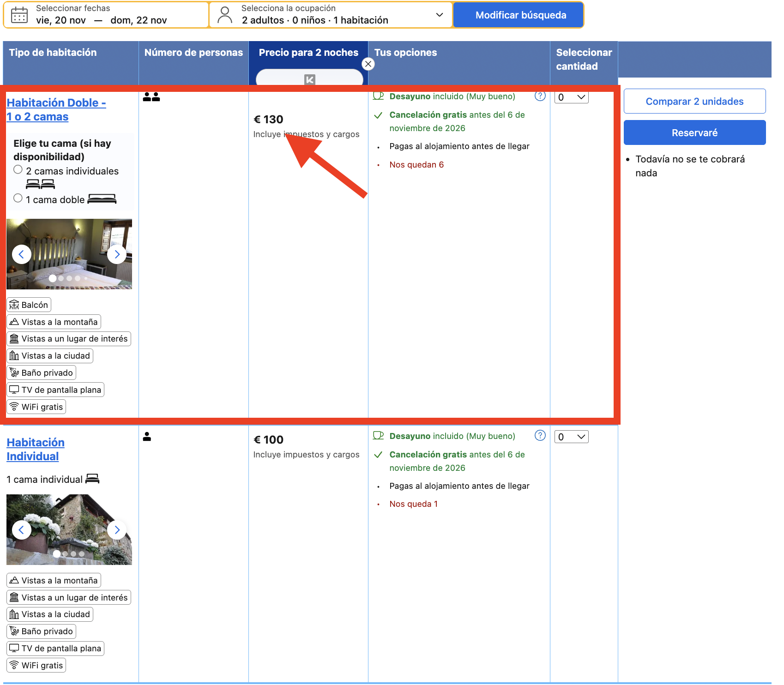Click Nos queda 1 availability text
The image size is (784, 685).
[x=413, y=504]
